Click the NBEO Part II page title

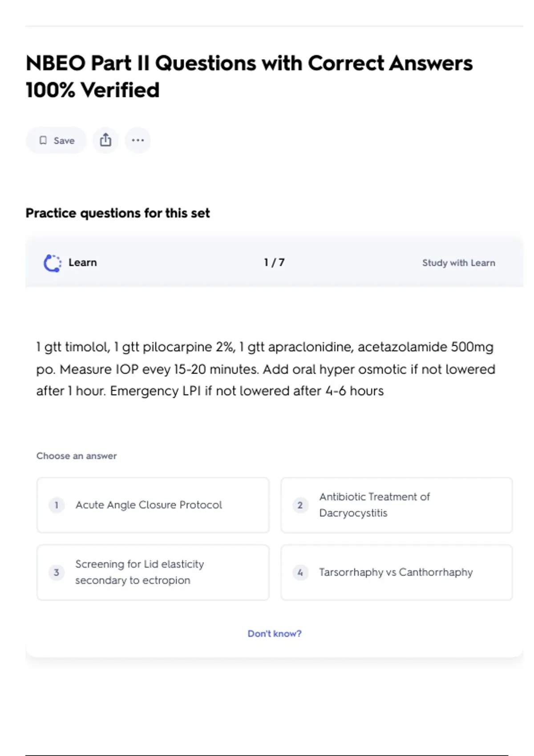[x=249, y=76]
